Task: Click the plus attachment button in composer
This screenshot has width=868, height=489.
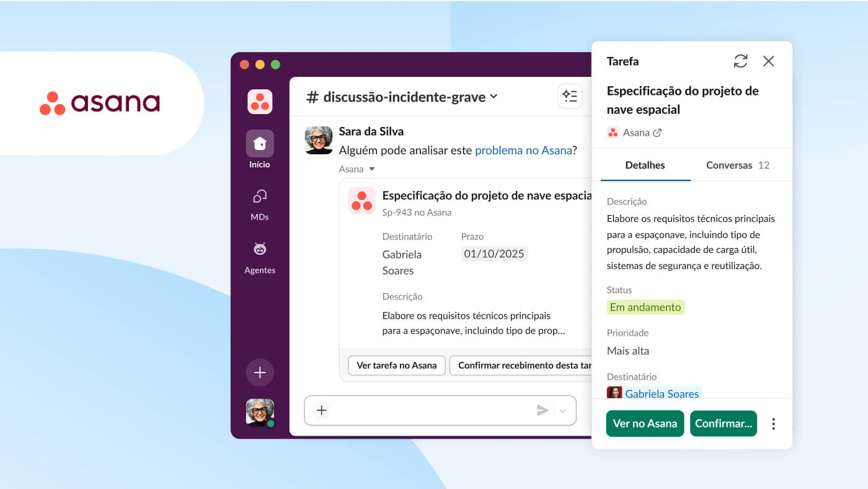Action: point(321,410)
